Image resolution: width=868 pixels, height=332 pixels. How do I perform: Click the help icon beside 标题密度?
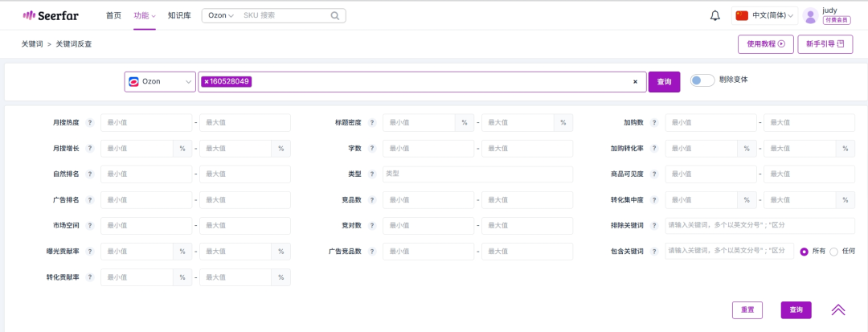click(372, 123)
